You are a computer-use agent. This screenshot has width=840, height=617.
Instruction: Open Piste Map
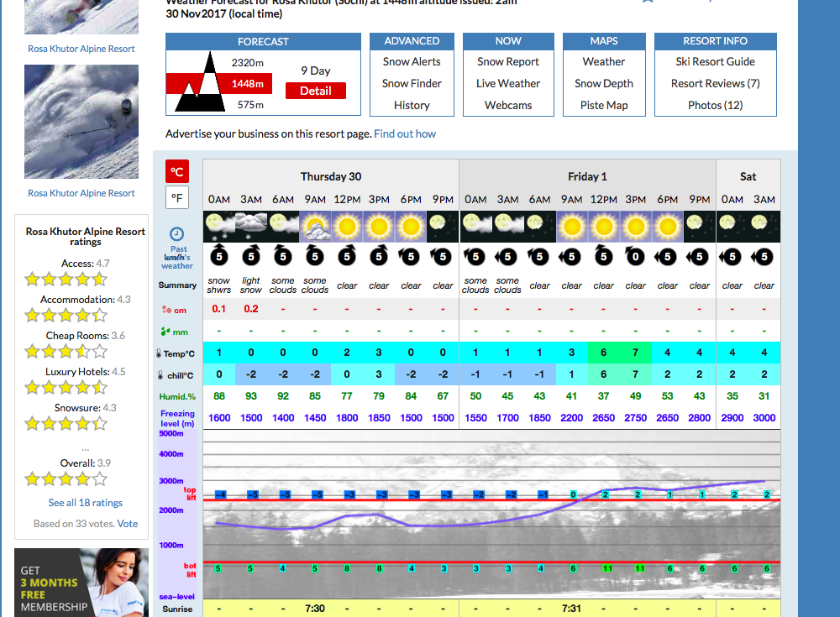point(604,106)
